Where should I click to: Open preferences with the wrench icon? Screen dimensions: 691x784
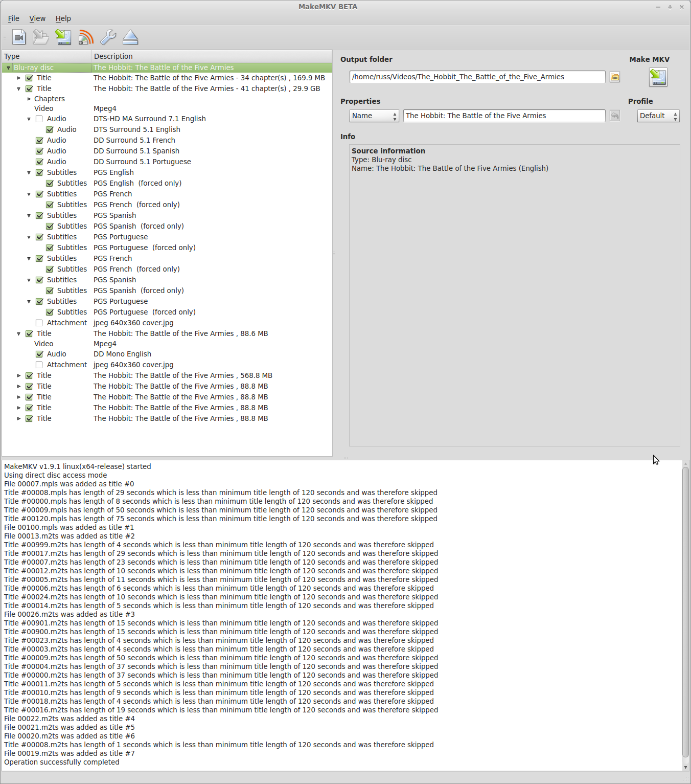108,37
